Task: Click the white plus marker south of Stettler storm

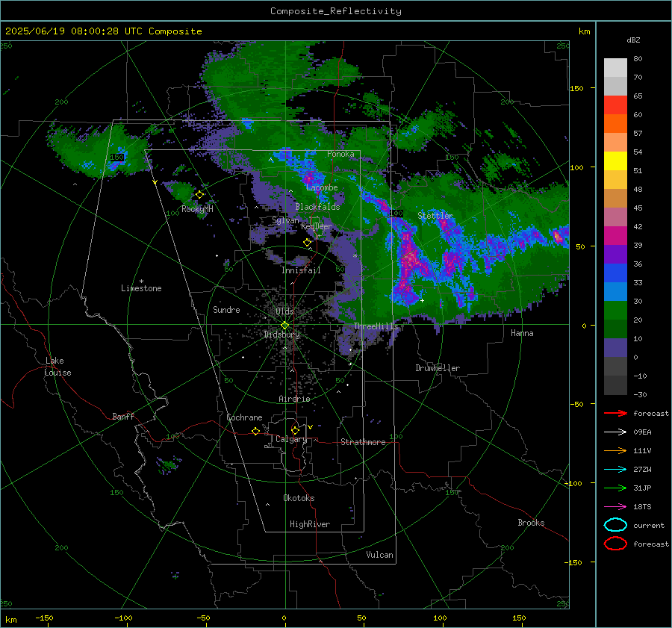Action: pyautogui.click(x=422, y=300)
